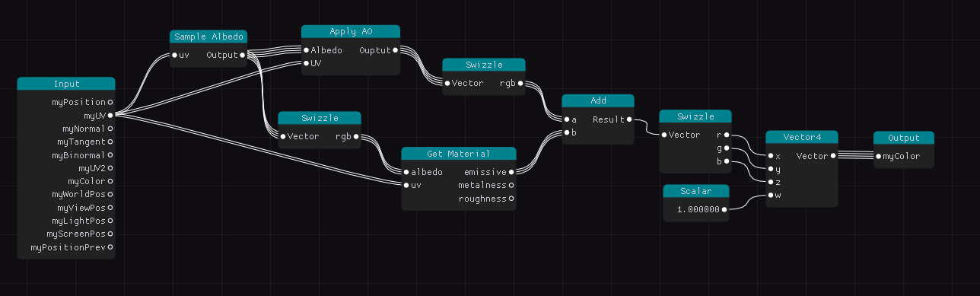Click the b input pin on Add node
The width and height of the screenshot is (980, 296).
pyautogui.click(x=567, y=132)
